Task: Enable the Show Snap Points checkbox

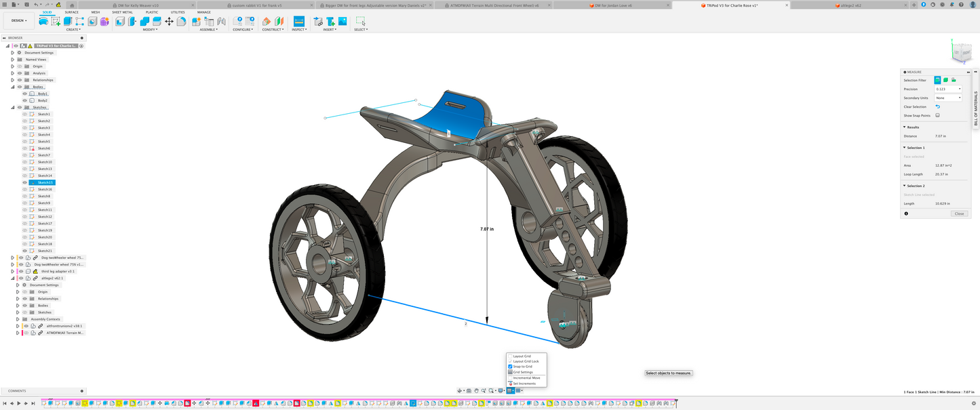Action: coord(938,115)
